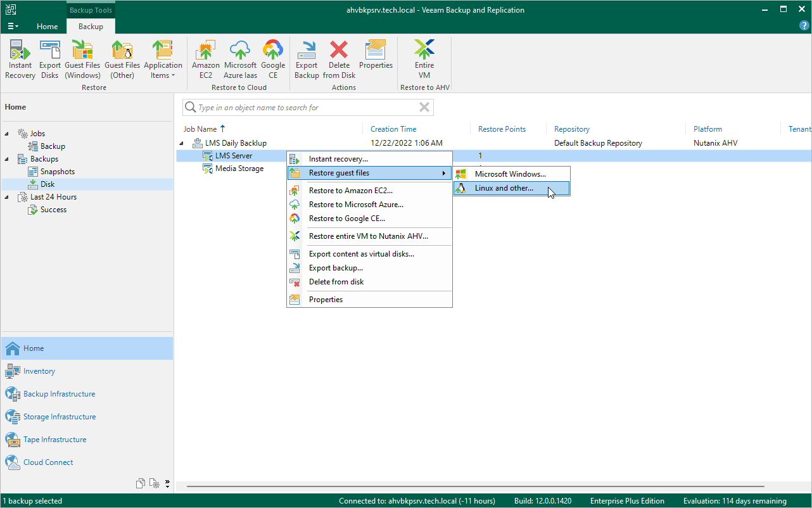Open Guest Files (Windows) restore
The width and height of the screenshot is (812, 508).
[x=82, y=60]
